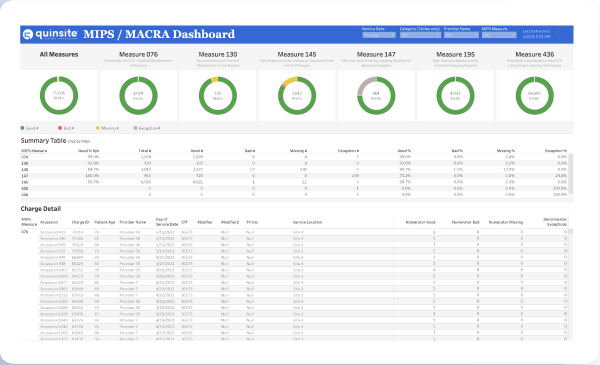The height and width of the screenshot is (365, 600).
Task: Open the Provider Name dropdown
Action: (461, 35)
